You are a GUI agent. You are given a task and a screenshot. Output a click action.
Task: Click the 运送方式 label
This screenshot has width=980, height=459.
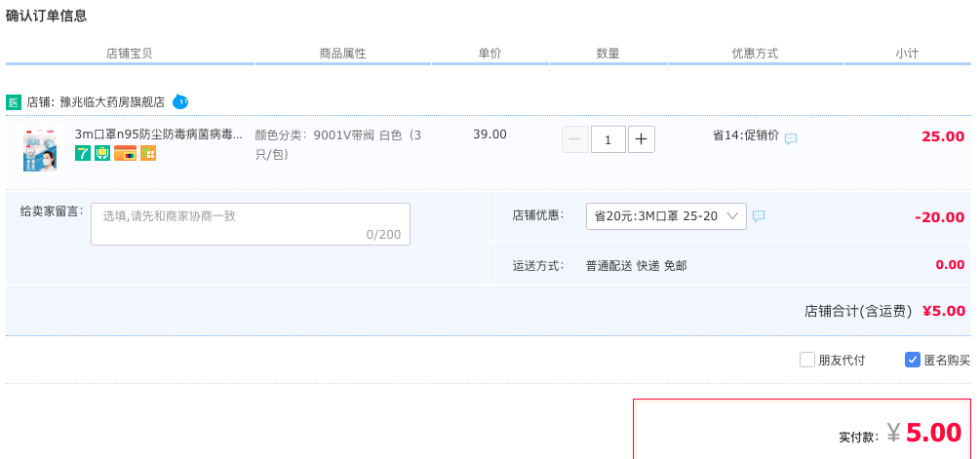(538, 266)
